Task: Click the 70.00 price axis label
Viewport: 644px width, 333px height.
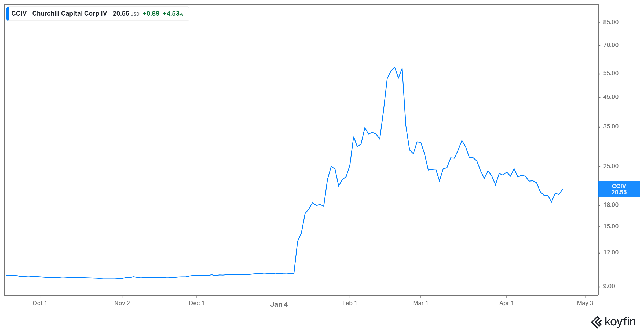Action: click(x=611, y=45)
